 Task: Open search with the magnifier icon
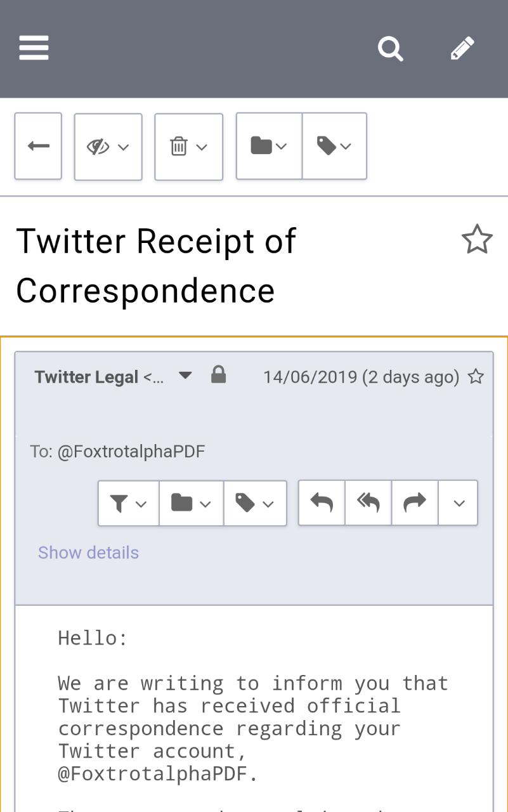tap(391, 48)
